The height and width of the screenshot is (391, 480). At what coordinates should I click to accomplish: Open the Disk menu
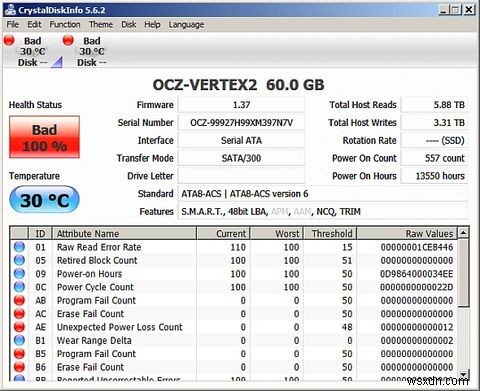point(129,24)
